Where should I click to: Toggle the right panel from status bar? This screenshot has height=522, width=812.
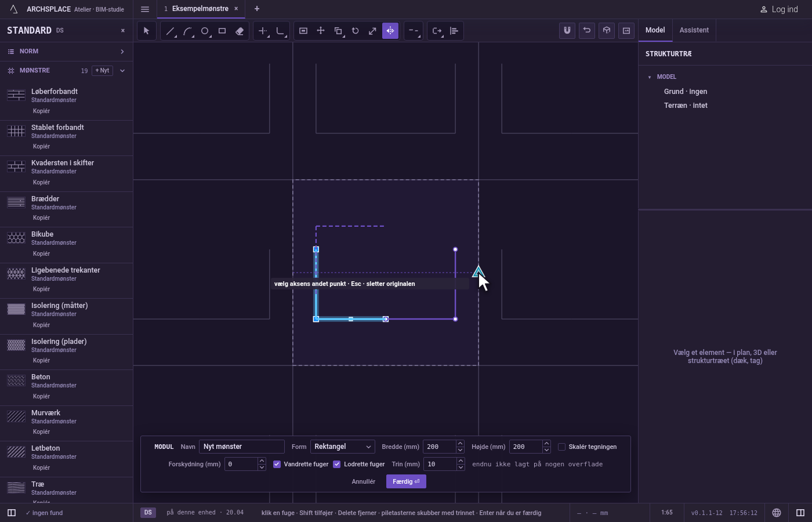[x=800, y=513]
